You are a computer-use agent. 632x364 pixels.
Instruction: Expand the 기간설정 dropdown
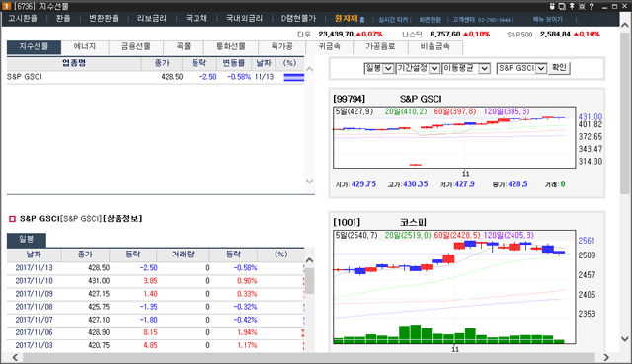click(418, 68)
